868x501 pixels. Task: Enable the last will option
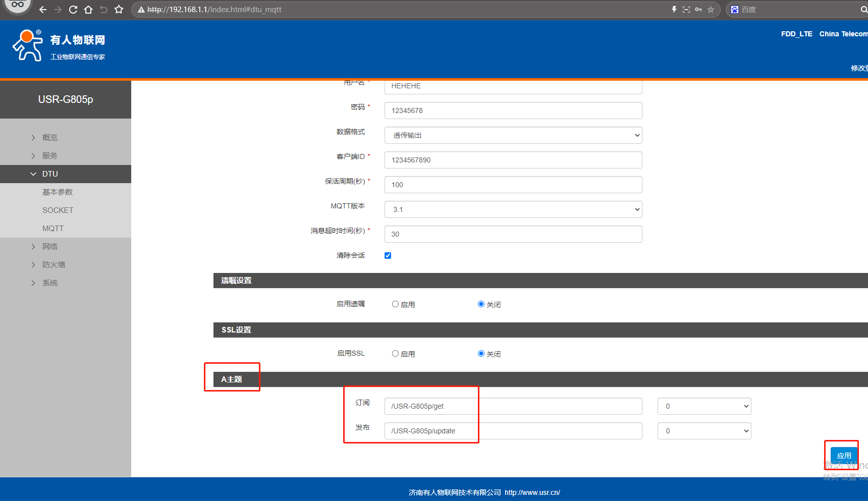click(396, 304)
